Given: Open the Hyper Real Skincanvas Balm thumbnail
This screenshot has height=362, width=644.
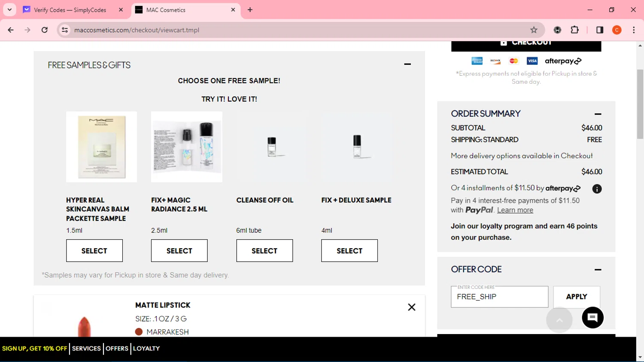Looking at the screenshot, I should coord(101,147).
